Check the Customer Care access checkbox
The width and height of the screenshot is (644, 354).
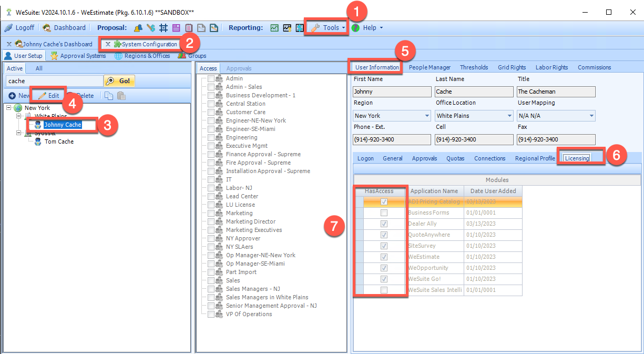pyautogui.click(x=211, y=112)
